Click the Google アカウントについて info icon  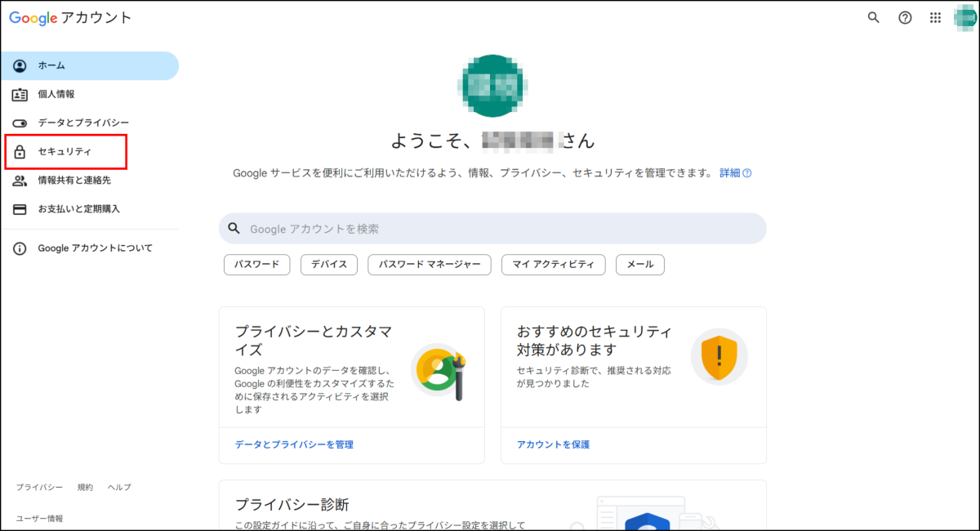point(20,248)
